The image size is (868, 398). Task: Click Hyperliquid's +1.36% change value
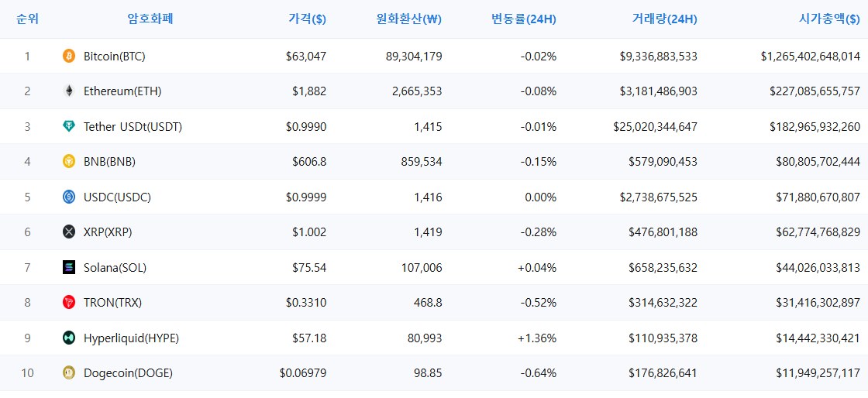(538, 338)
